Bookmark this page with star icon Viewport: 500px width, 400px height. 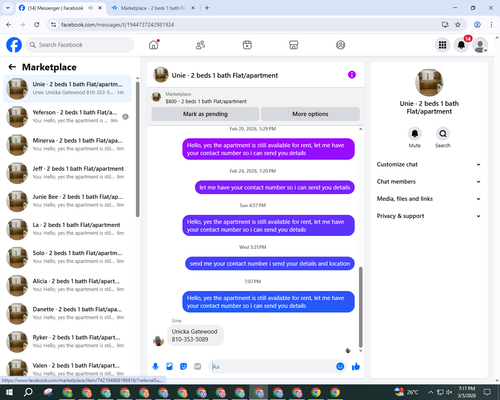458,24
